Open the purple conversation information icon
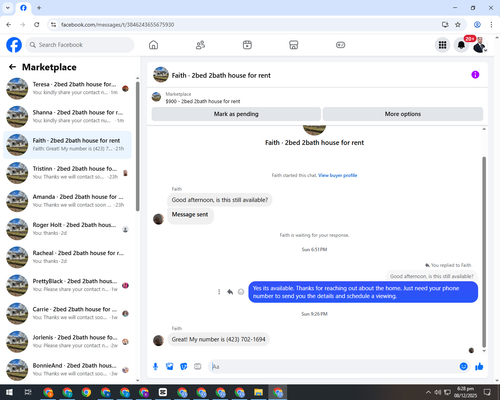This screenshot has height=400, width=500. tap(475, 75)
